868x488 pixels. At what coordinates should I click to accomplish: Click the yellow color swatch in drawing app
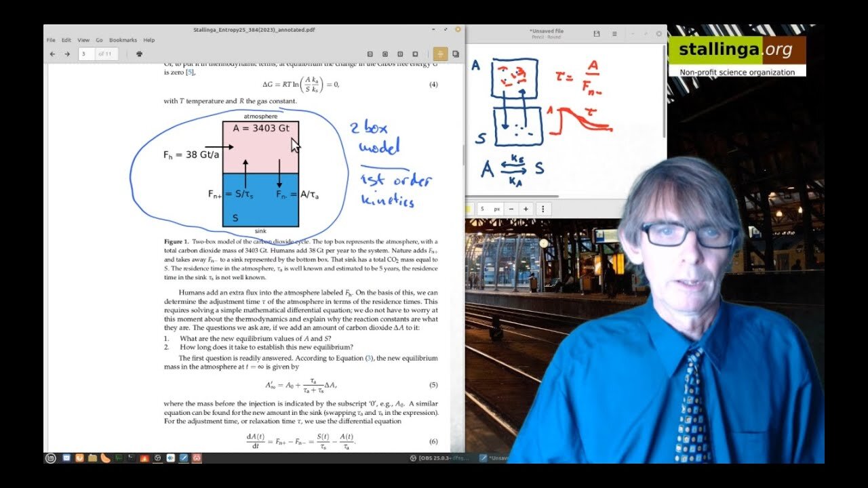pyautogui.click(x=469, y=209)
